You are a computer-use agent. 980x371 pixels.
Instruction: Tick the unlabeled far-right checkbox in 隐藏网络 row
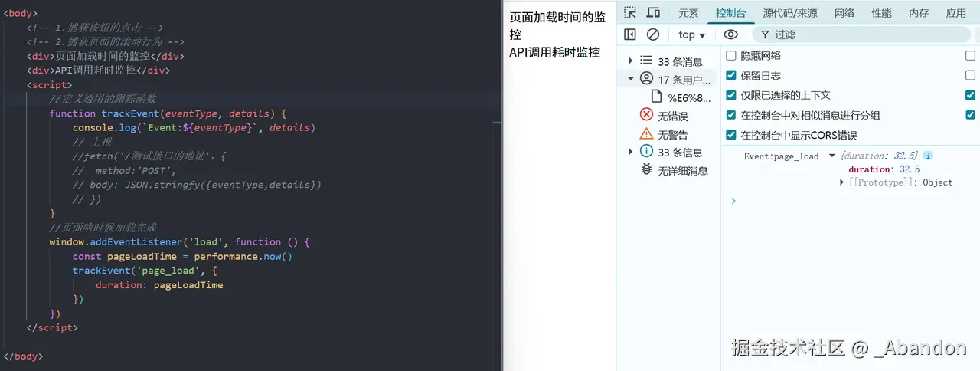point(971,56)
